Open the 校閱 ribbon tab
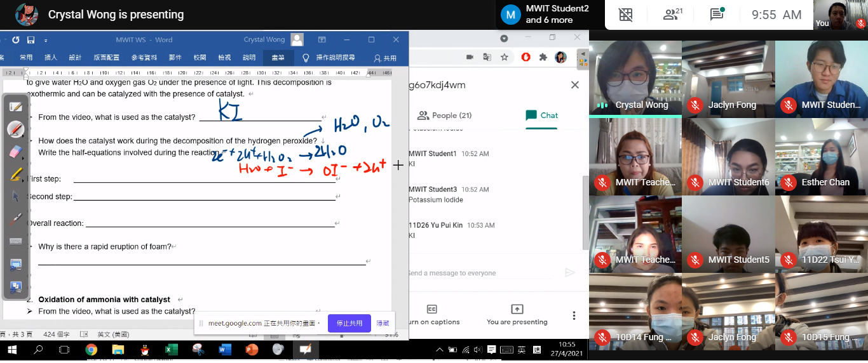The height and width of the screenshot is (363, 868). [x=200, y=58]
